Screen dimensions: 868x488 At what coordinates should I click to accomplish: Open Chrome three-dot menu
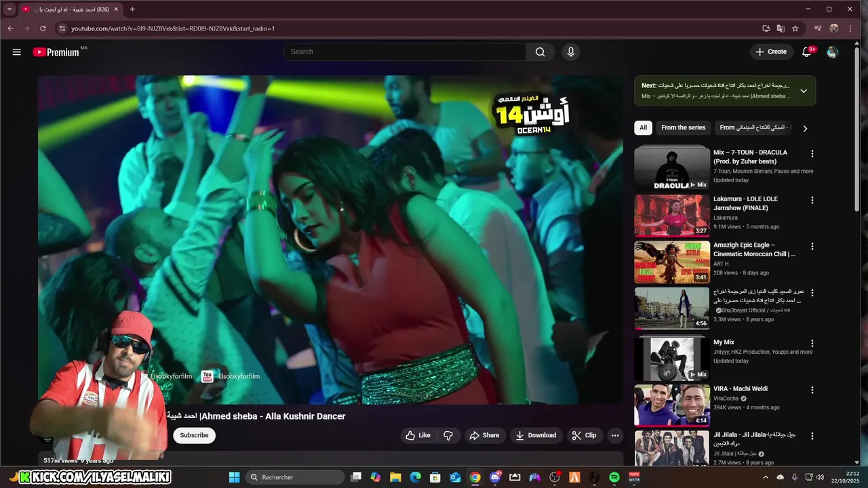(x=850, y=28)
